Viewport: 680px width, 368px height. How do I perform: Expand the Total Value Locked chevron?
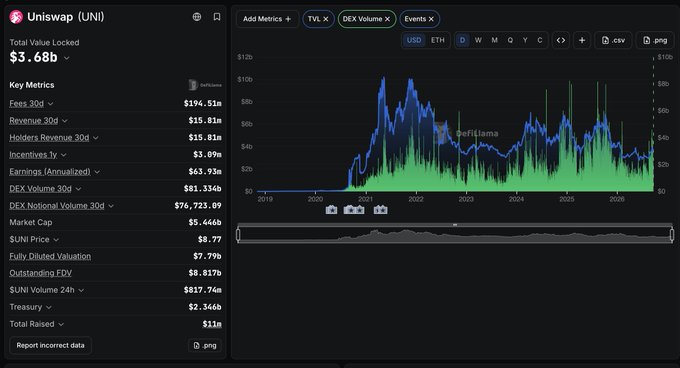(66, 58)
